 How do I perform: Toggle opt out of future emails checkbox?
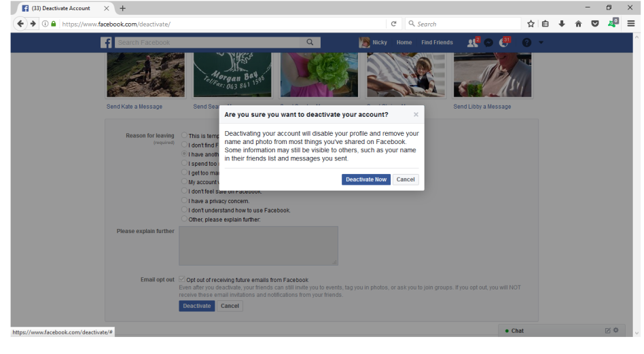[182, 279]
